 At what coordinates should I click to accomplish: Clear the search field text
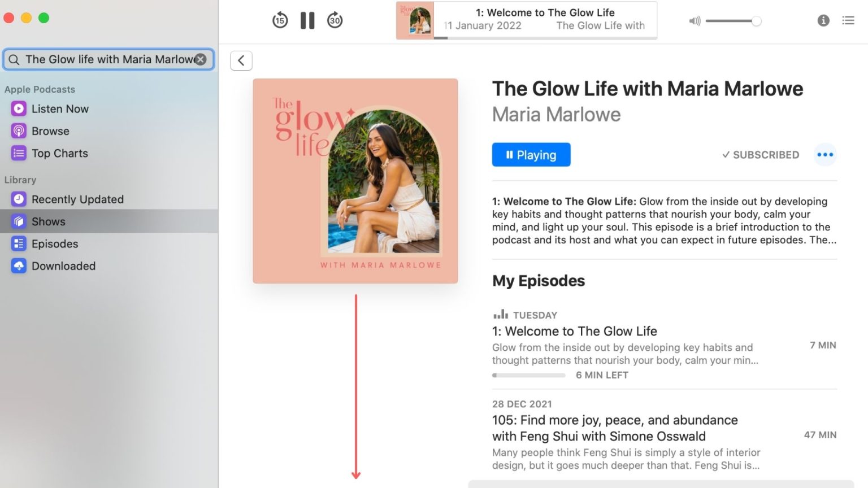tap(201, 59)
